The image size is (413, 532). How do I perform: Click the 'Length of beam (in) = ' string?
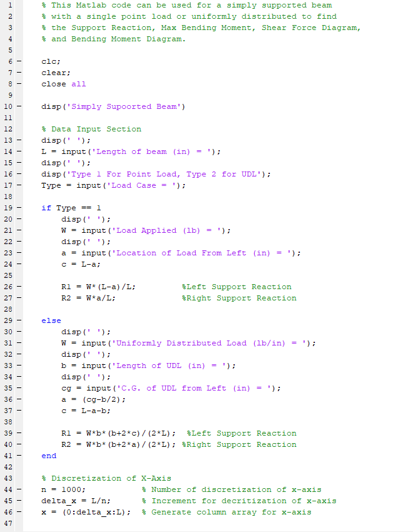(x=153, y=151)
